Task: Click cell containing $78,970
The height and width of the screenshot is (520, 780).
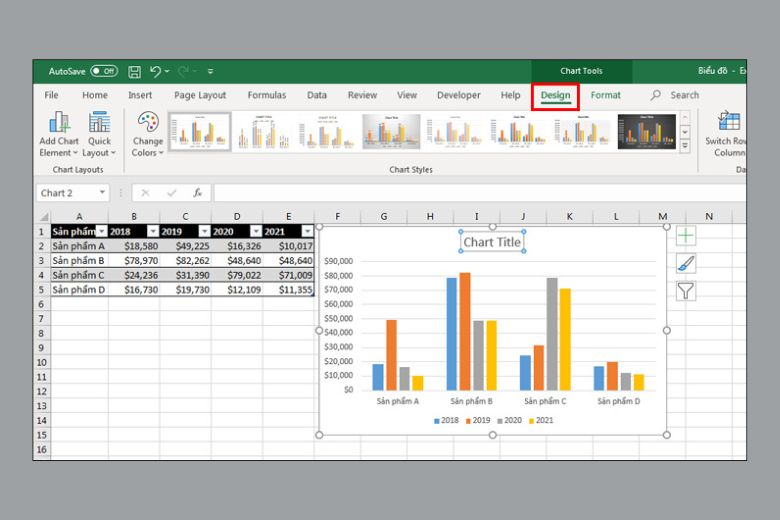Action: click(134, 261)
